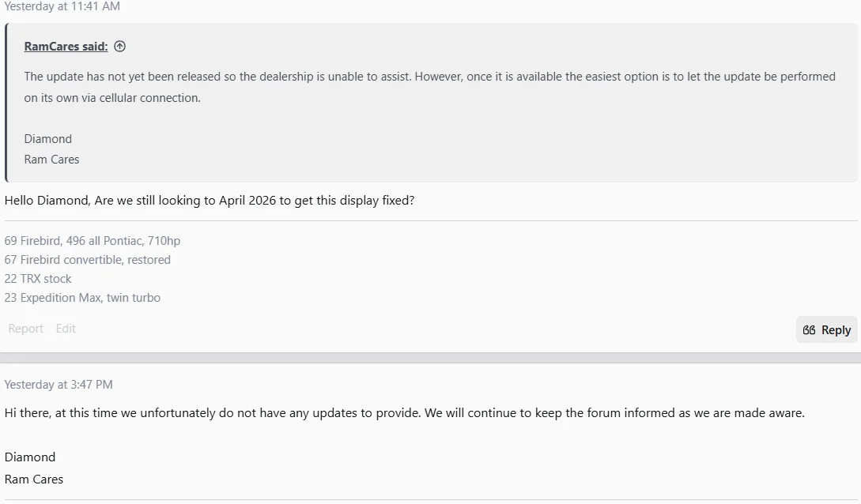Click "23 Expedition Max, twin turbo" signature

pos(82,298)
